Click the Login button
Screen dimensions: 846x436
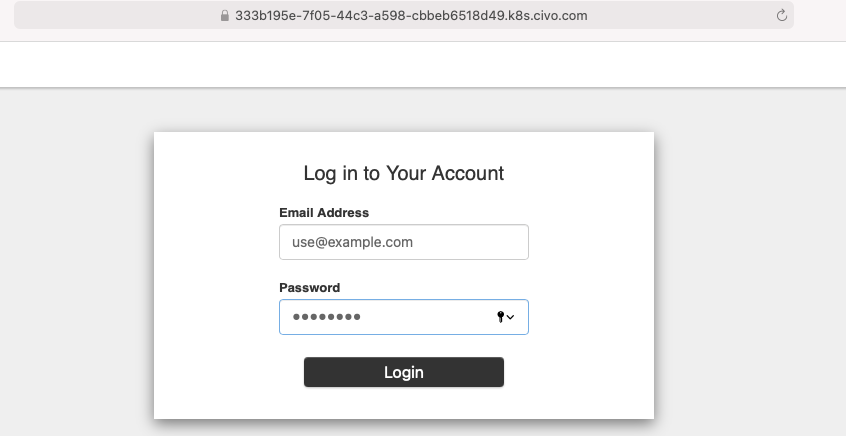pyautogui.click(x=404, y=372)
